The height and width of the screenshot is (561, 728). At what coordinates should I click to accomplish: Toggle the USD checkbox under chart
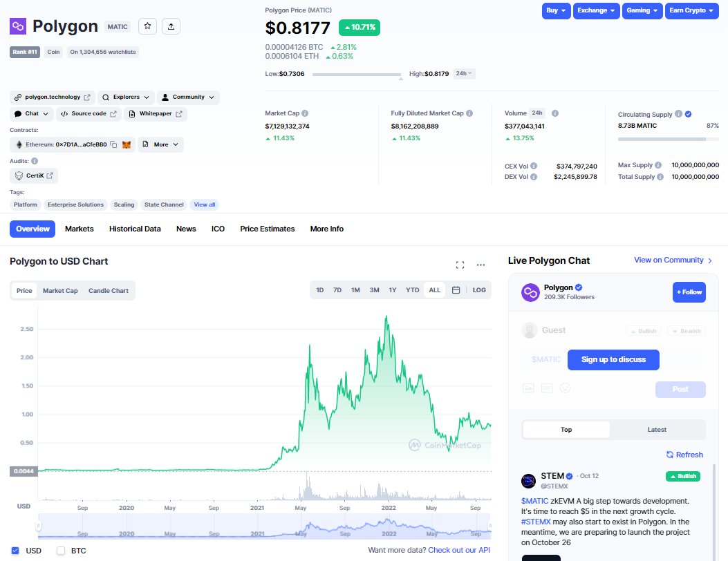(x=15, y=551)
